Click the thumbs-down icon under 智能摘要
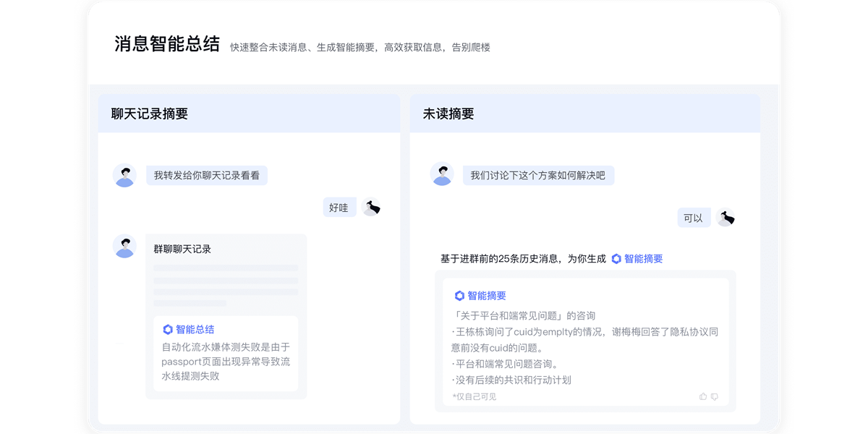 (x=715, y=396)
